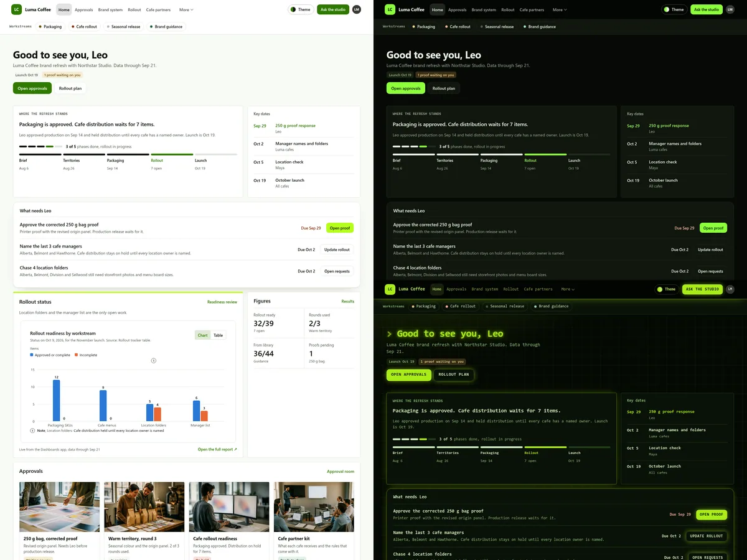Open the Warm territory round 3 thumbnail
Screen dimensions: 747x560
pyautogui.click(x=144, y=506)
